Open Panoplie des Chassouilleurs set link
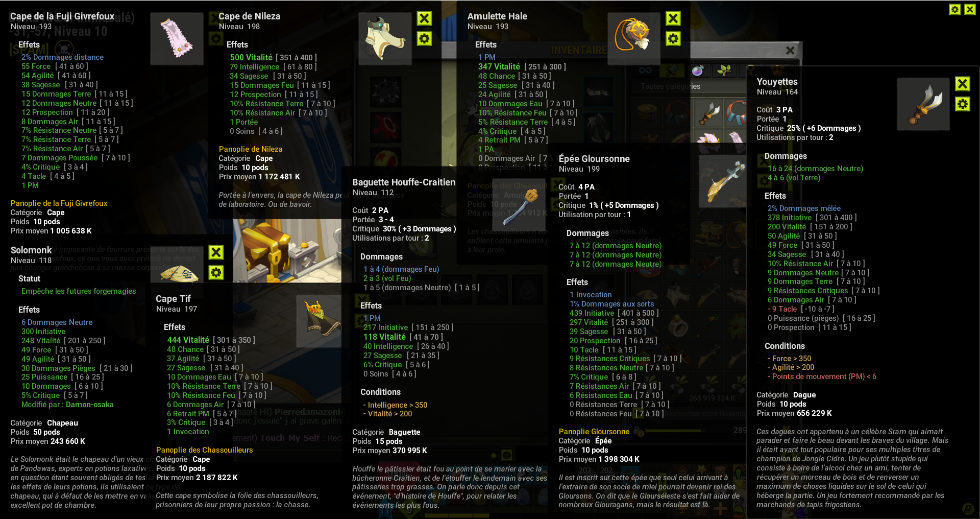980x519 pixels. (x=204, y=450)
